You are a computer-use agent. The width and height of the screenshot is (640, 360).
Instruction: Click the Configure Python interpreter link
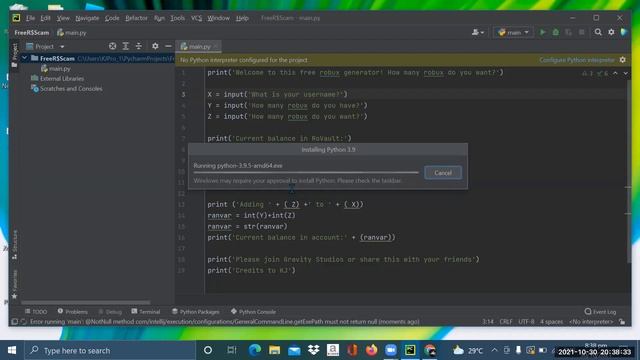577,60
